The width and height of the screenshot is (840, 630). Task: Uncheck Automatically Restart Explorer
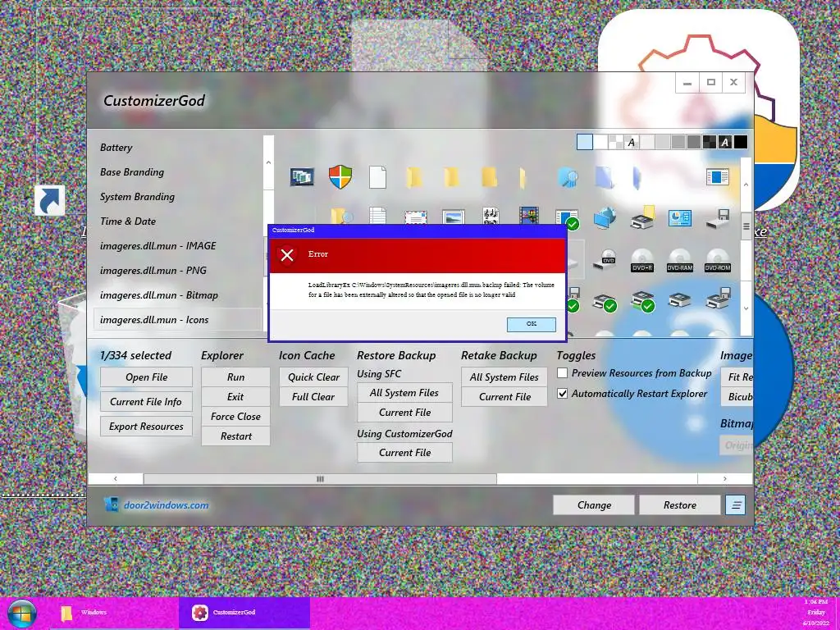tap(562, 393)
